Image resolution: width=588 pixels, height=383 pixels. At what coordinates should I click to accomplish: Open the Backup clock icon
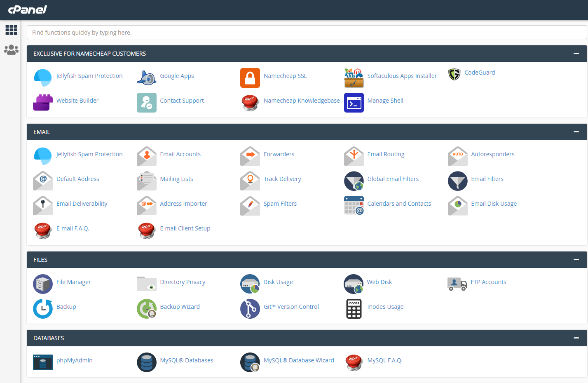click(x=43, y=309)
